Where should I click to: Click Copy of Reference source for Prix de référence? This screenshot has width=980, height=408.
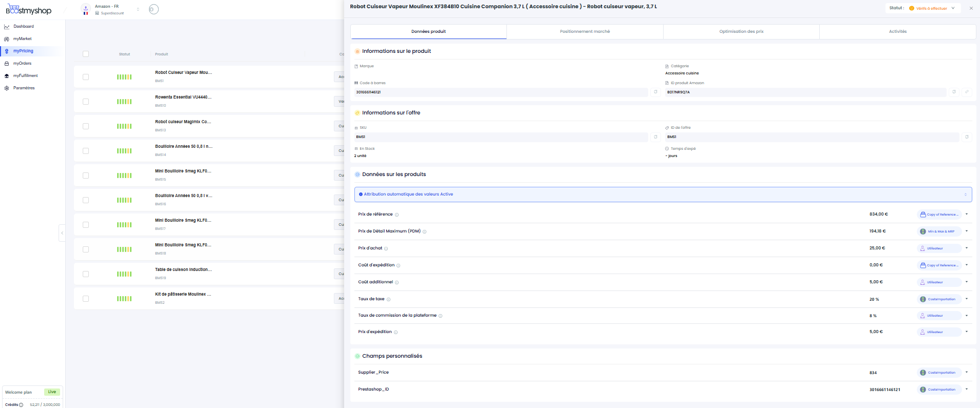(x=939, y=215)
